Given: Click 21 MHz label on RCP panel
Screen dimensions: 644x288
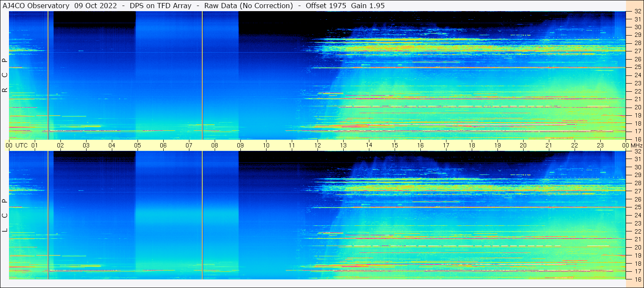Looking at the screenshot, I should (x=638, y=99).
